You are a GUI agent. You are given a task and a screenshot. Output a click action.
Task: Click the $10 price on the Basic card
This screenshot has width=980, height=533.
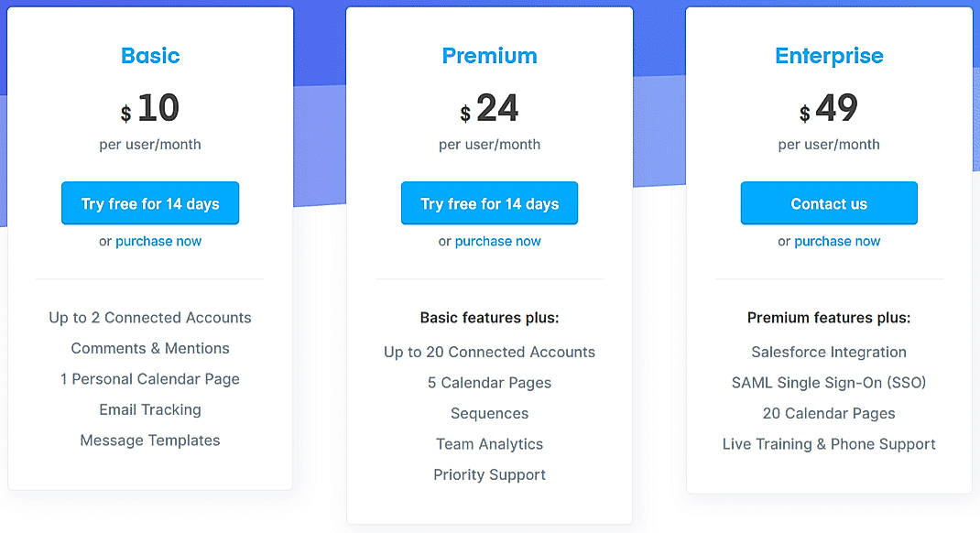[x=149, y=108]
